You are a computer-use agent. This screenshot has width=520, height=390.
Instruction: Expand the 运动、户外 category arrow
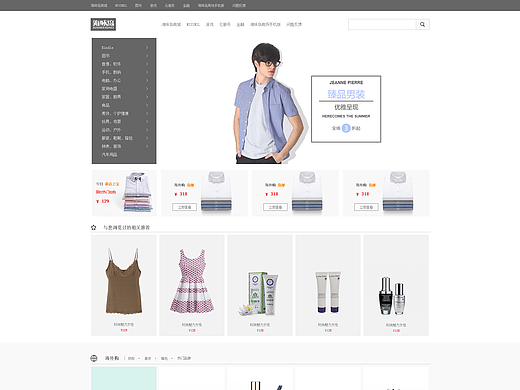click(147, 130)
